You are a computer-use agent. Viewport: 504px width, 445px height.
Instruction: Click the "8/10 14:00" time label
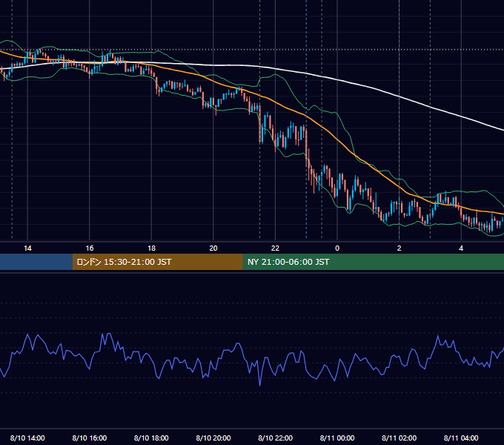point(27,438)
